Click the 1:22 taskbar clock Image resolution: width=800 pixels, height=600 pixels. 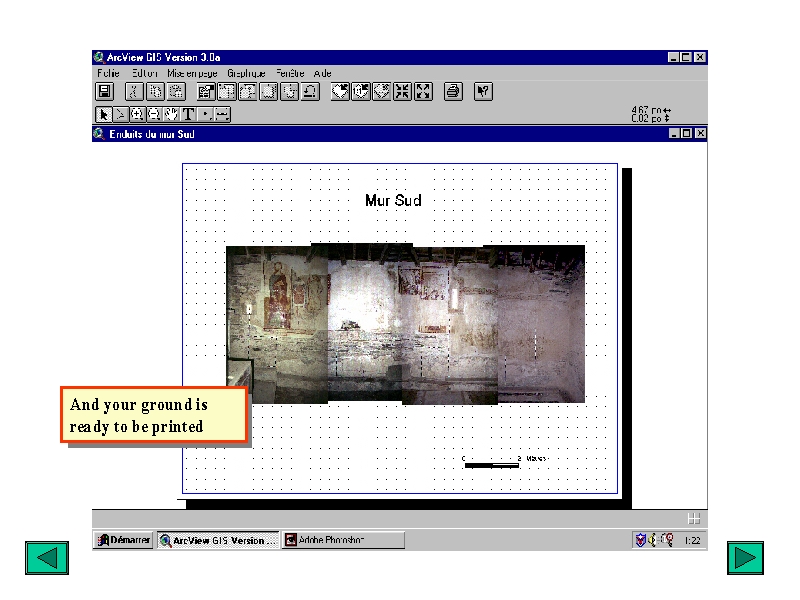pos(692,540)
